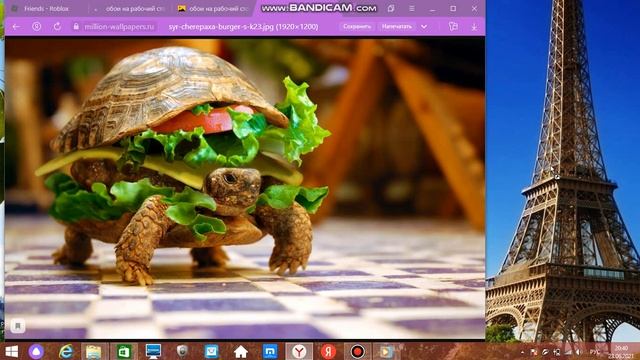Reload the page with the refresh icon
The image size is (640, 360).
coord(57,27)
